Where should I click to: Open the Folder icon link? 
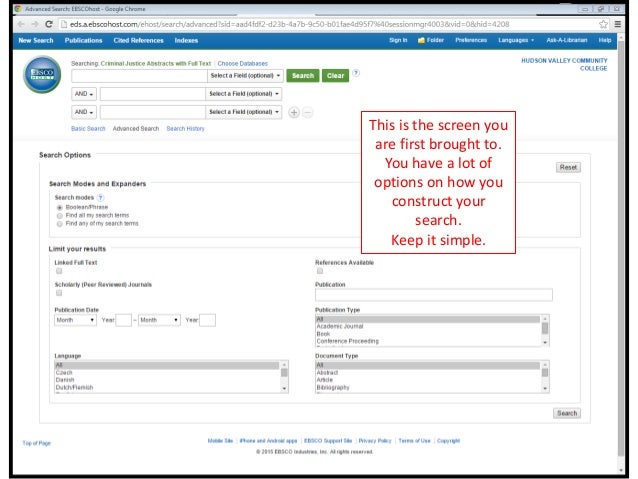coord(431,40)
